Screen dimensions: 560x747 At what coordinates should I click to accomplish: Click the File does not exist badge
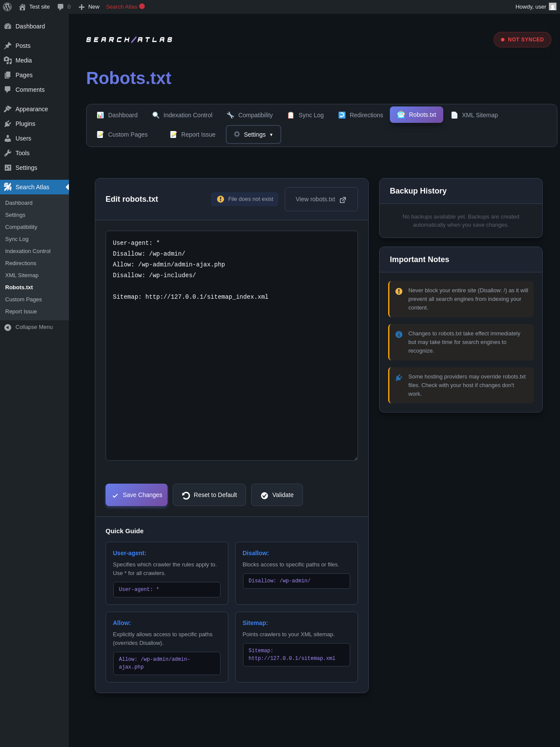click(245, 199)
